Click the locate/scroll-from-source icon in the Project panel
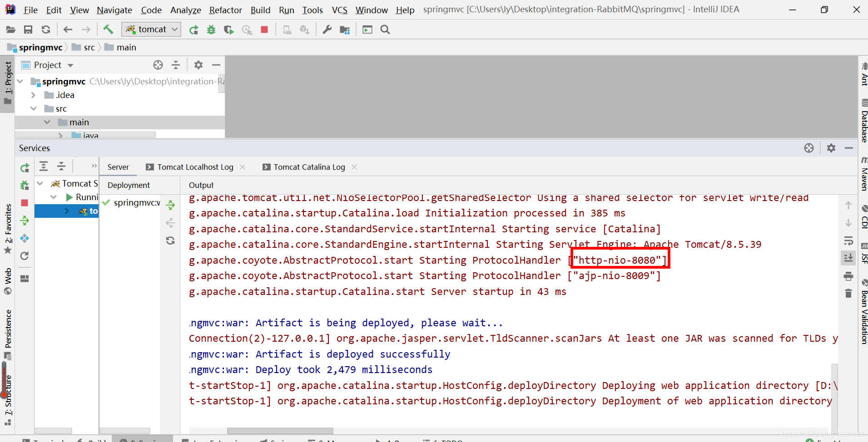 (x=158, y=65)
